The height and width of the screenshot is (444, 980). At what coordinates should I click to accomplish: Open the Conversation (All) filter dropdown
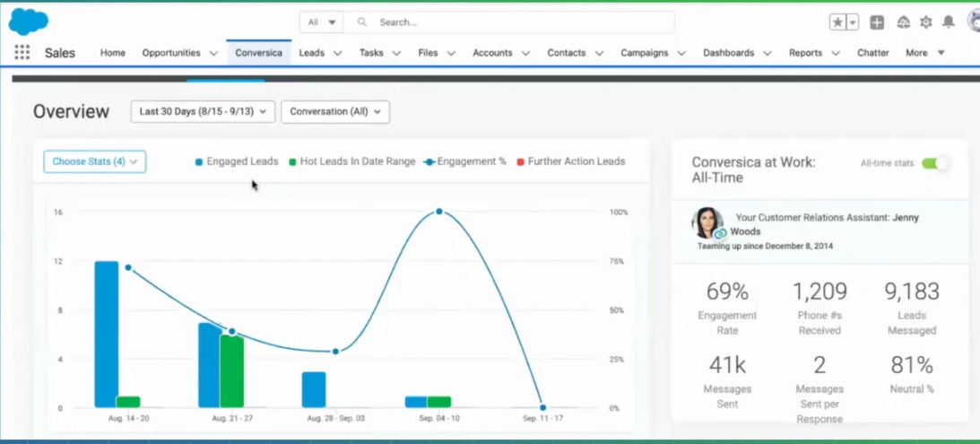tap(335, 111)
